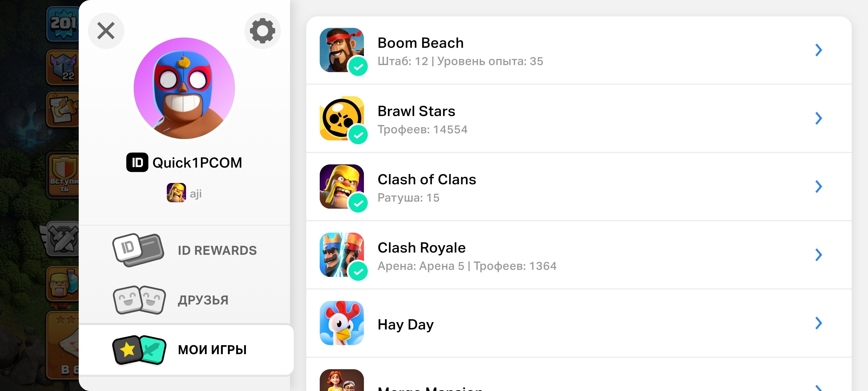Click the black ID badge icon
This screenshot has height=391, width=868.
click(x=137, y=162)
